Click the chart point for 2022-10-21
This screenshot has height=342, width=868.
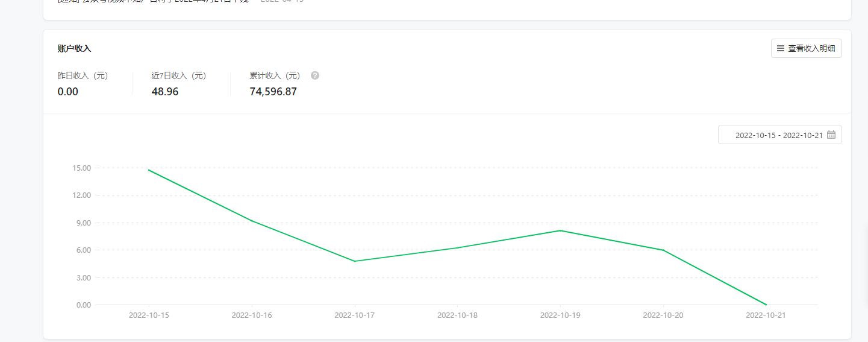(x=766, y=305)
